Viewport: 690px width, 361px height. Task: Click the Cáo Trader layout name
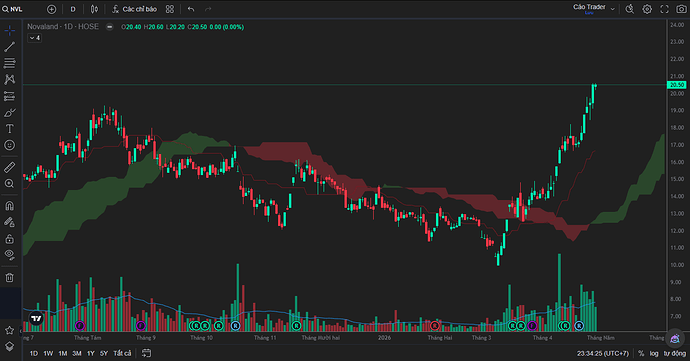point(589,7)
